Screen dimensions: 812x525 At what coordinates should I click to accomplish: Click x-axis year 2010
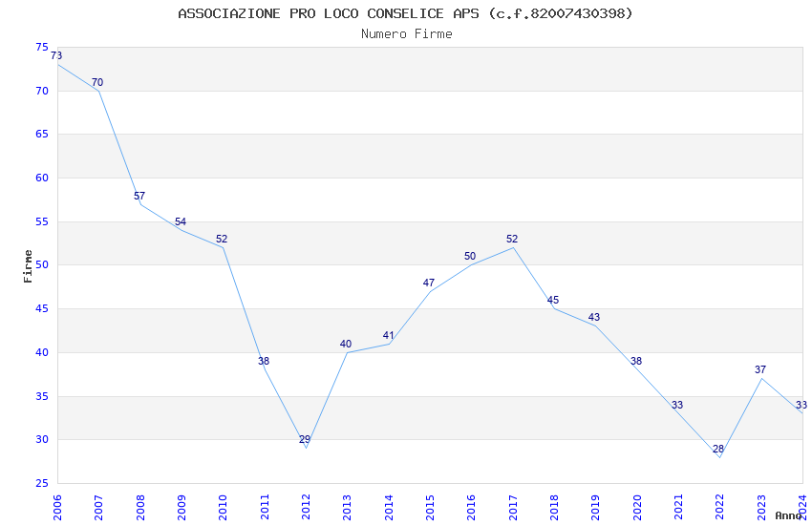pos(224,508)
